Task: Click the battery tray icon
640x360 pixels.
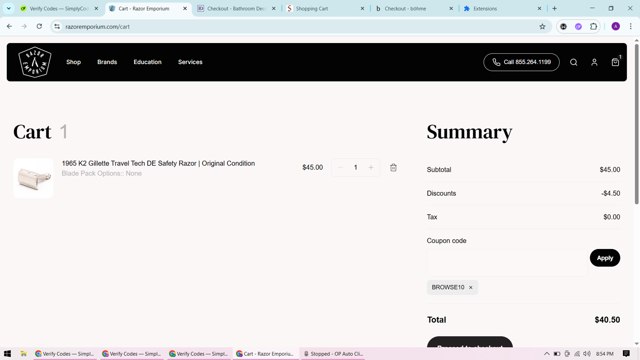Action: (x=557, y=353)
